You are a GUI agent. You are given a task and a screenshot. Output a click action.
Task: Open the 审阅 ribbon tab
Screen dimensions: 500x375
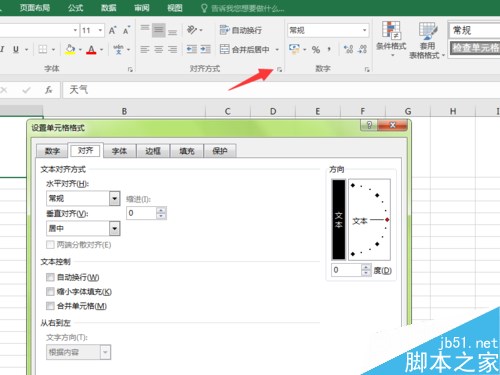pos(142,8)
